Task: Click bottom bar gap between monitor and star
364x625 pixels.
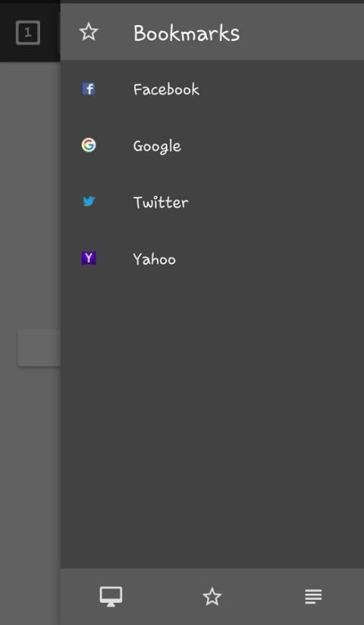Action: (x=162, y=597)
